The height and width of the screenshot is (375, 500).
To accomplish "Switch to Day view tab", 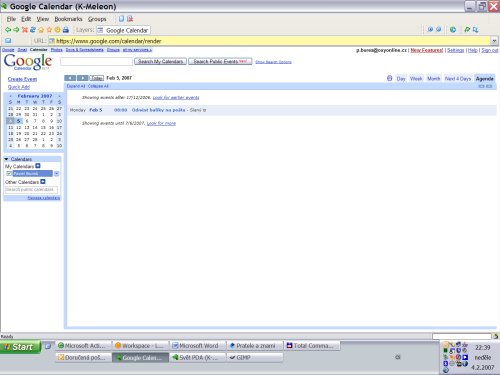I will [401, 79].
